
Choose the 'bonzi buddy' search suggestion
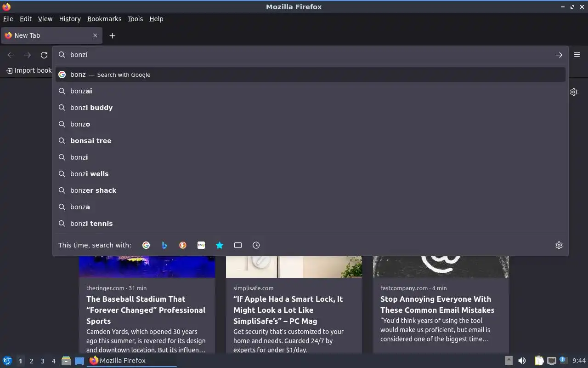click(311, 108)
